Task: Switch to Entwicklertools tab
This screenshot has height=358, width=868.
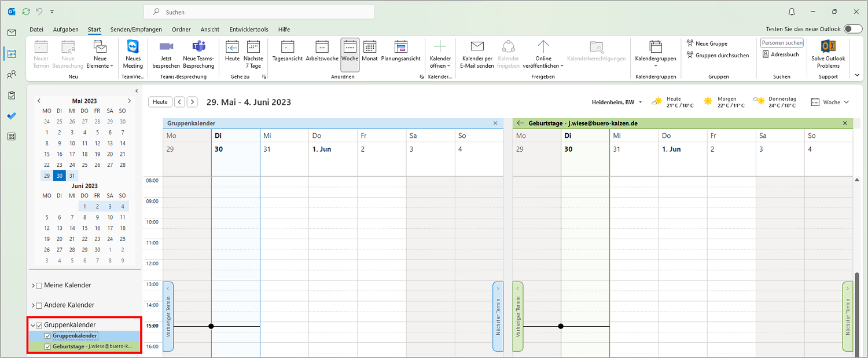Action: [x=249, y=30]
